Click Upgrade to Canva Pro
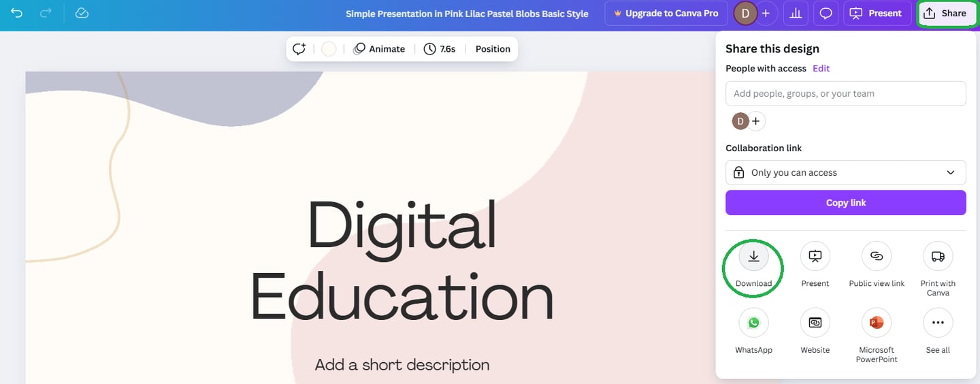Screen dimensions: 980x384 [x=666, y=13]
